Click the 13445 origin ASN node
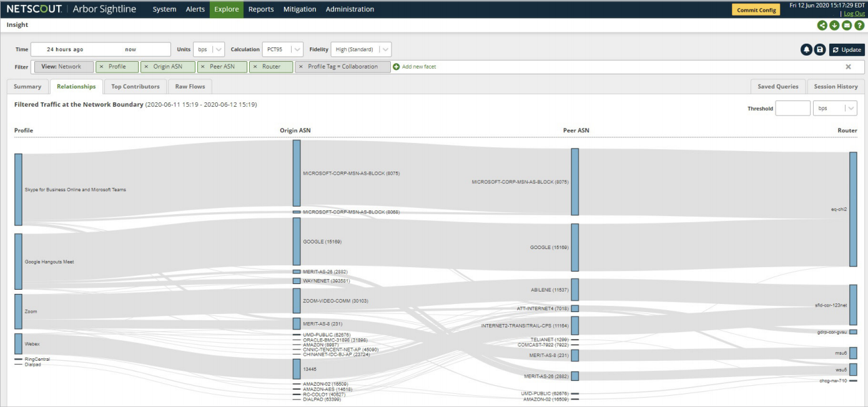868x407 pixels. pyautogui.click(x=297, y=369)
